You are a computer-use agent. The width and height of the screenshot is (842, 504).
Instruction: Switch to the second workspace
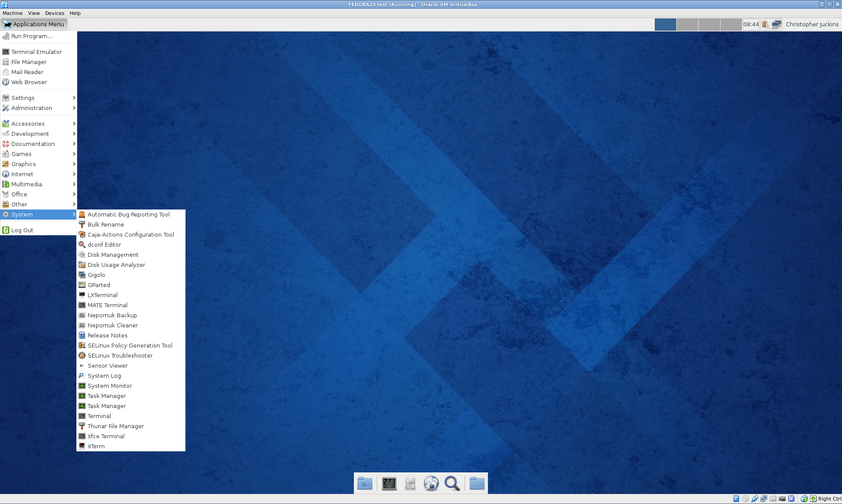click(687, 25)
